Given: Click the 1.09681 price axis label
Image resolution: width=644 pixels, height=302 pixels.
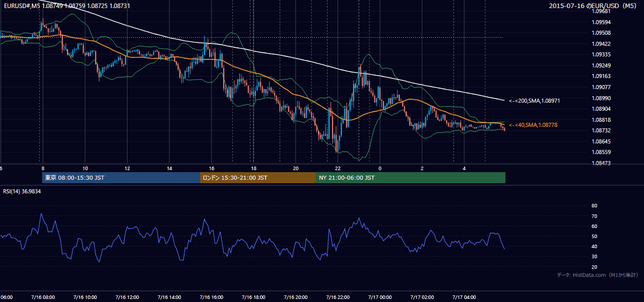Looking at the screenshot, I should (x=601, y=11).
